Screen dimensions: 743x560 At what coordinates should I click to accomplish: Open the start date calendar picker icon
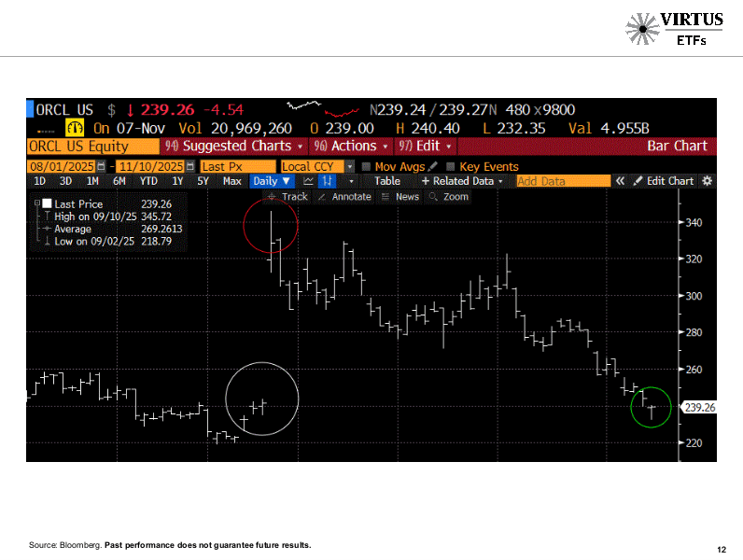coord(101,166)
